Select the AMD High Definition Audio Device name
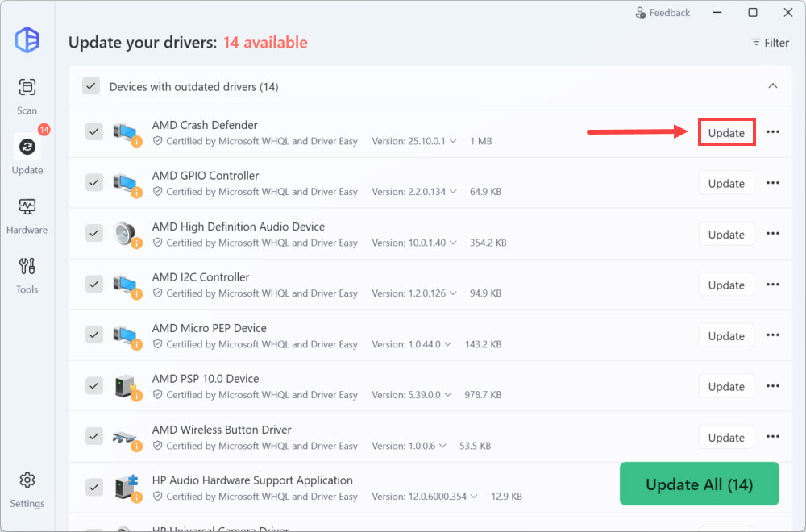Image resolution: width=806 pixels, height=532 pixels. [239, 227]
